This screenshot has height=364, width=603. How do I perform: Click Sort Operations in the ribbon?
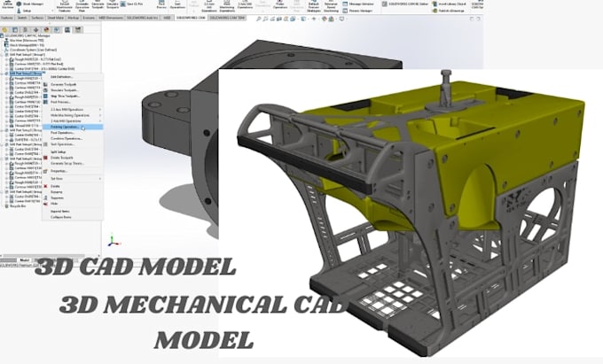point(177,5)
